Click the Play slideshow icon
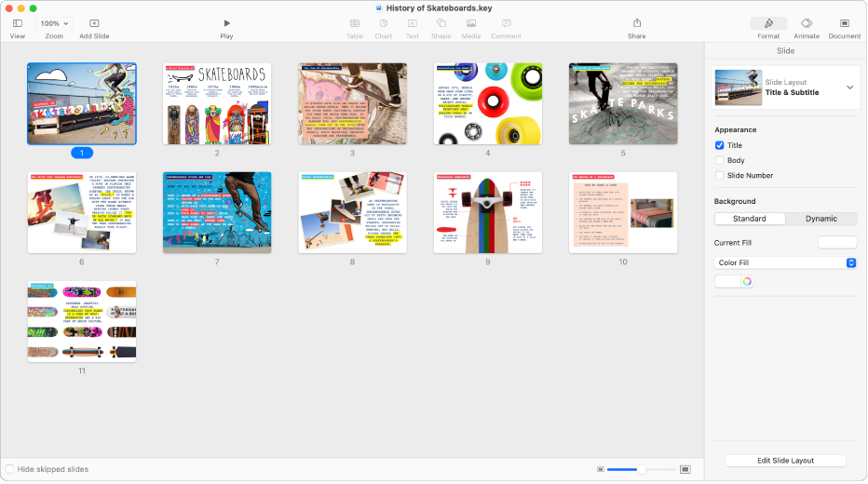Screen dimensions: 868x484 pyautogui.click(x=226, y=23)
